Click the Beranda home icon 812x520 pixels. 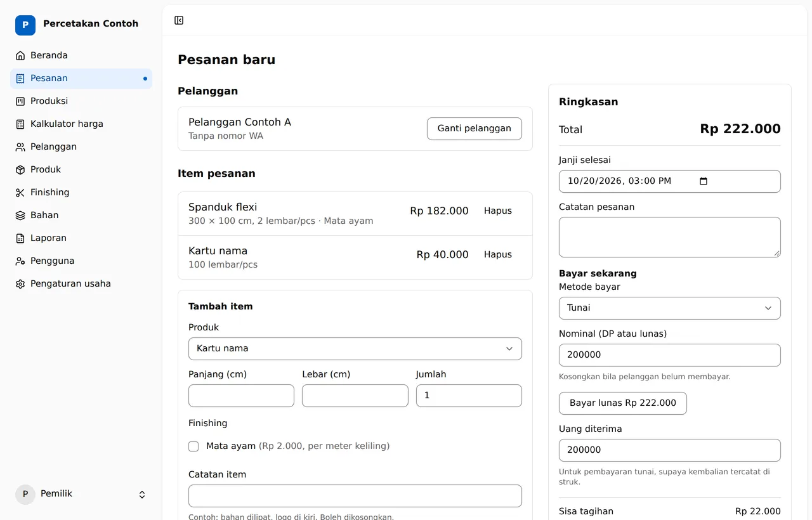[20, 55]
